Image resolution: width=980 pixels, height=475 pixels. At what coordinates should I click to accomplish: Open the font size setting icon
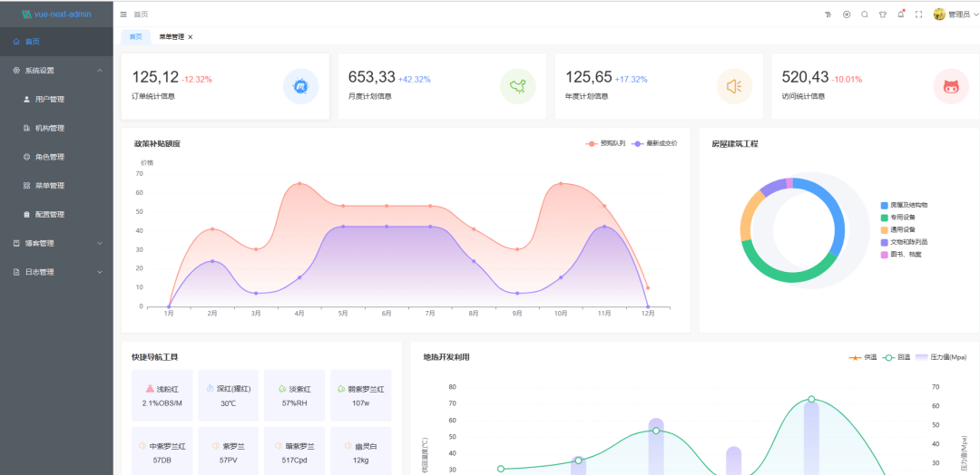[828, 15]
